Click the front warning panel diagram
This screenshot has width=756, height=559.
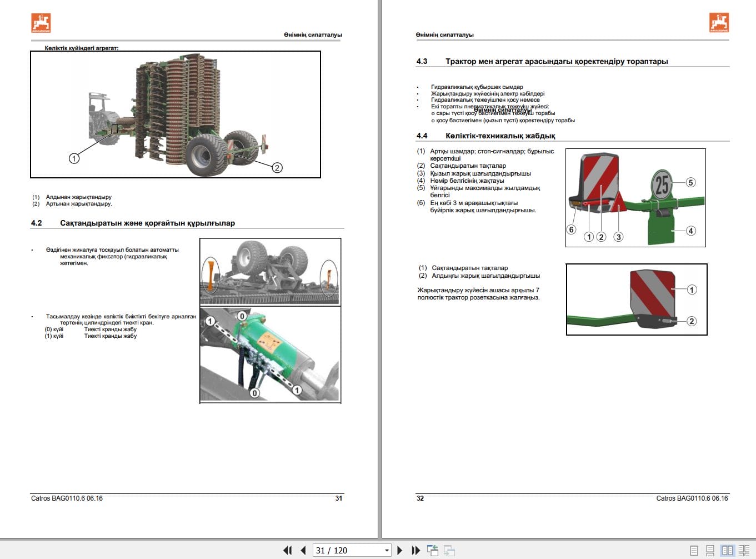(637, 300)
